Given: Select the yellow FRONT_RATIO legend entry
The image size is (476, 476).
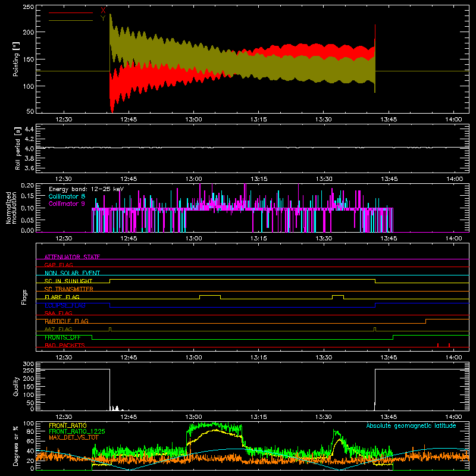Looking at the screenshot, I should [x=68, y=425].
